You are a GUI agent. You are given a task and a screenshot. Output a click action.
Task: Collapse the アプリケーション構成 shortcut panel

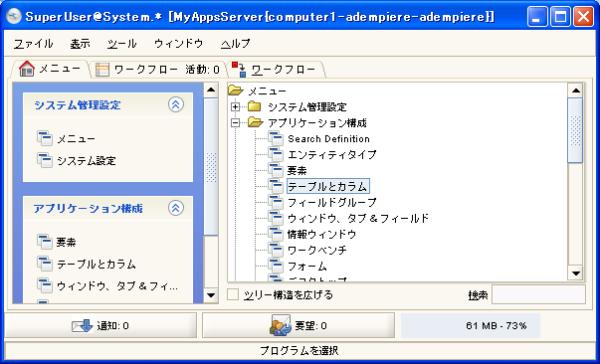pyautogui.click(x=176, y=208)
